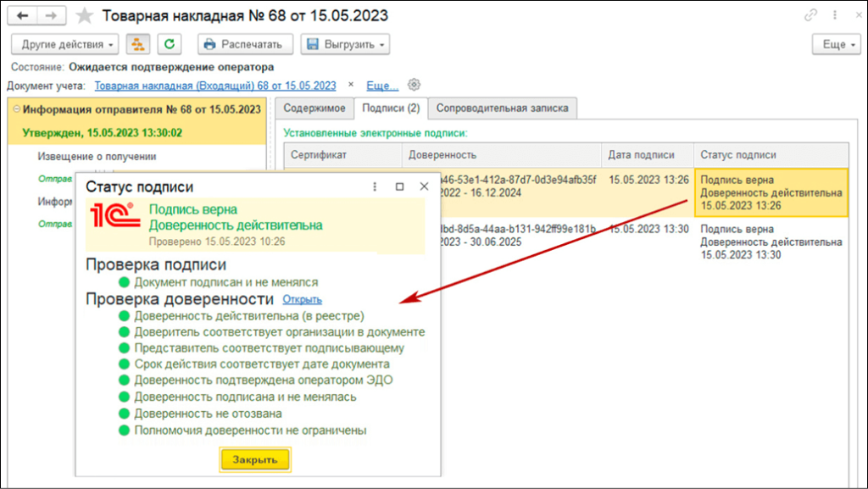Open the three-dot menu in the title bar
The image size is (868, 489).
(x=835, y=15)
